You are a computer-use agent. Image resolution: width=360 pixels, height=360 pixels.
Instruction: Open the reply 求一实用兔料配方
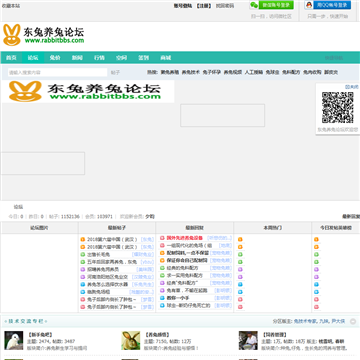(185, 275)
